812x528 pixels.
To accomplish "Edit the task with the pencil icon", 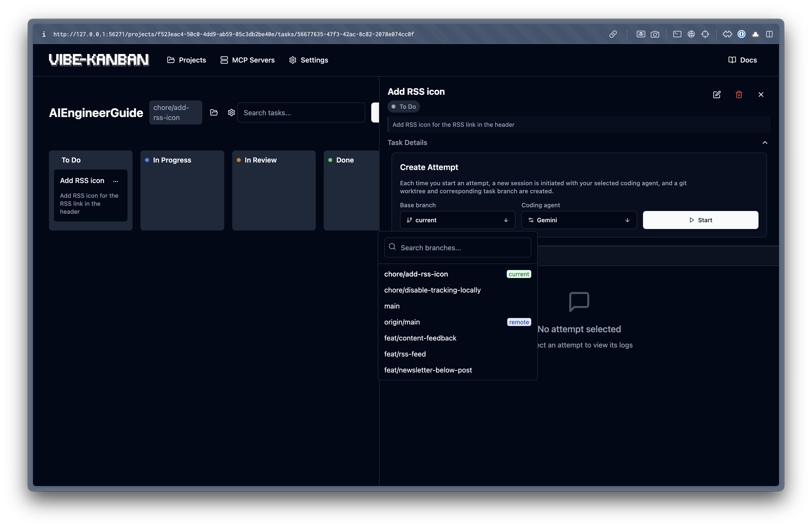I will 717,94.
